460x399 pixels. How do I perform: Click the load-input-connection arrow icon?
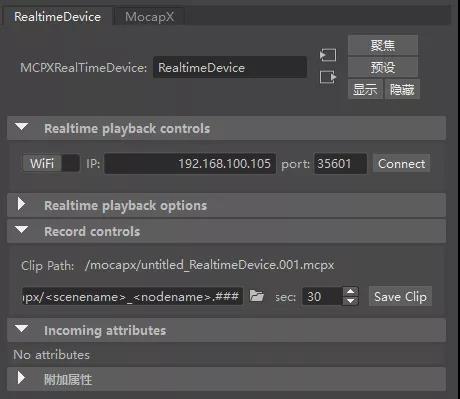coord(328,55)
